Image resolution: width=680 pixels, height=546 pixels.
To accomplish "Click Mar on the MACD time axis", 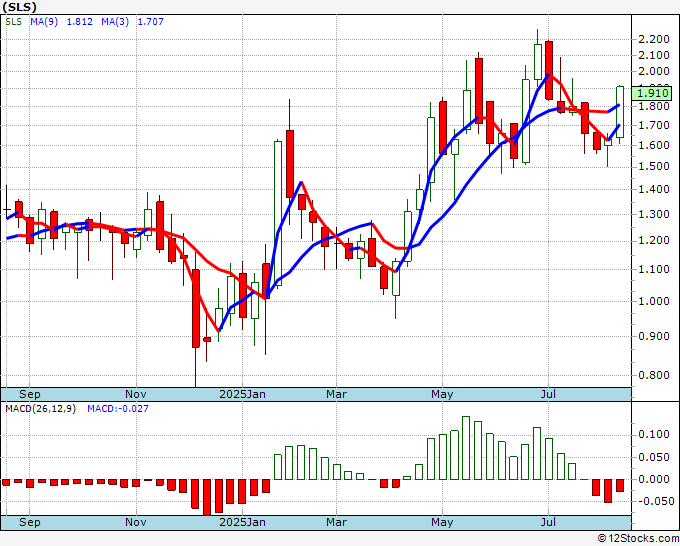I will coord(337,522).
